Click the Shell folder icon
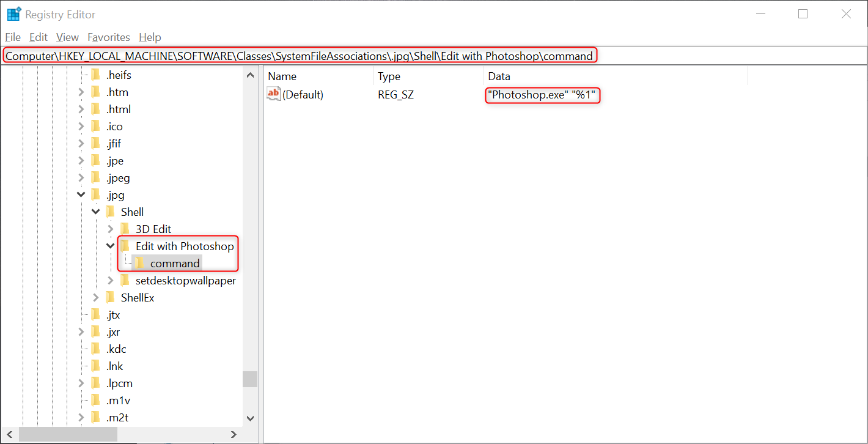Image resolution: width=868 pixels, height=444 pixels. (x=110, y=212)
